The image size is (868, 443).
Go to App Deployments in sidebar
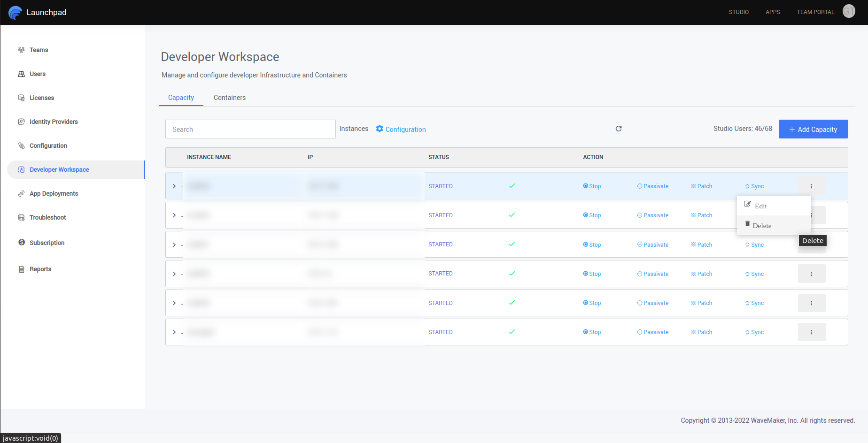pos(54,194)
